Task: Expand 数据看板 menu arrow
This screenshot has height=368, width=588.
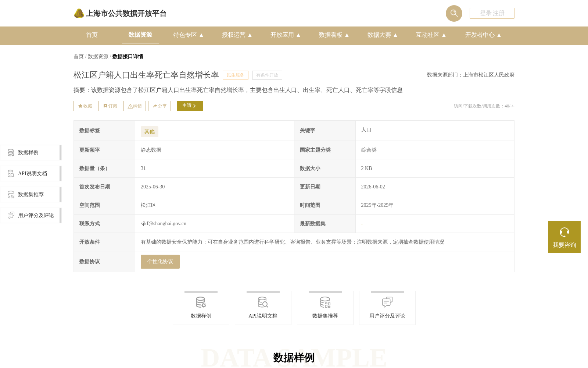Action: point(347,35)
